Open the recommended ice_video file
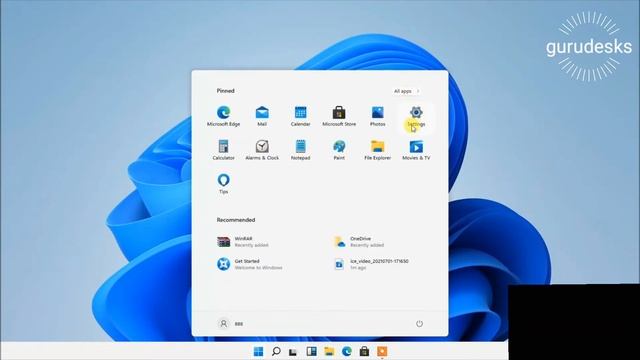 click(371, 264)
